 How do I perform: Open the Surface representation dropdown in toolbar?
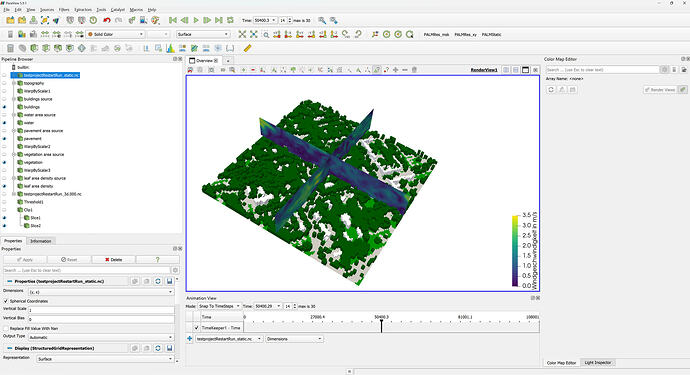click(x=203, y=34)
